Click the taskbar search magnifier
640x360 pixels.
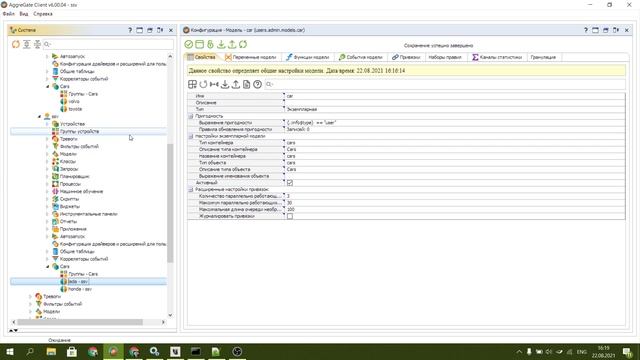coord(30,351)
